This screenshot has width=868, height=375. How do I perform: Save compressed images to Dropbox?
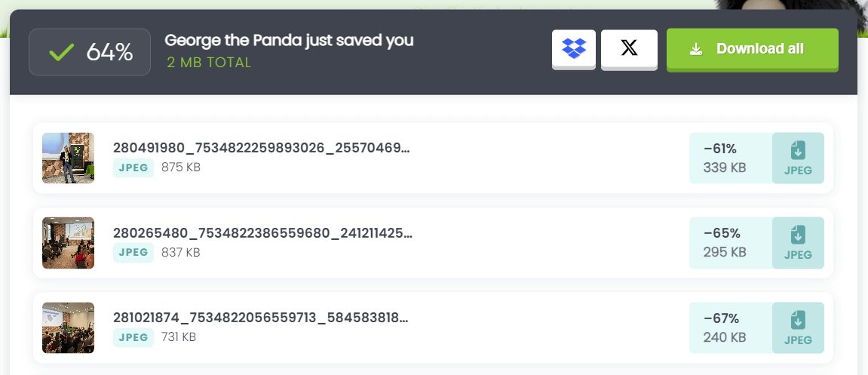[x=574, y=49]
